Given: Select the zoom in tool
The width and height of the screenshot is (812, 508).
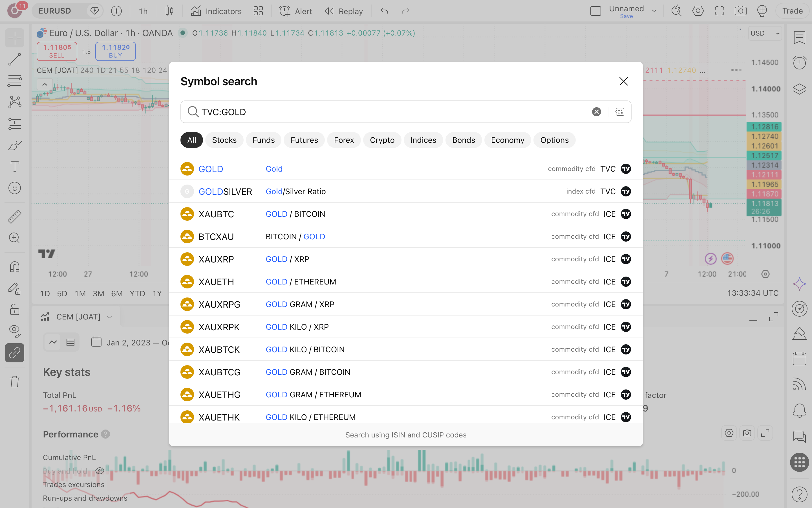Looking at the screenshot, I should tap(14, 238).
